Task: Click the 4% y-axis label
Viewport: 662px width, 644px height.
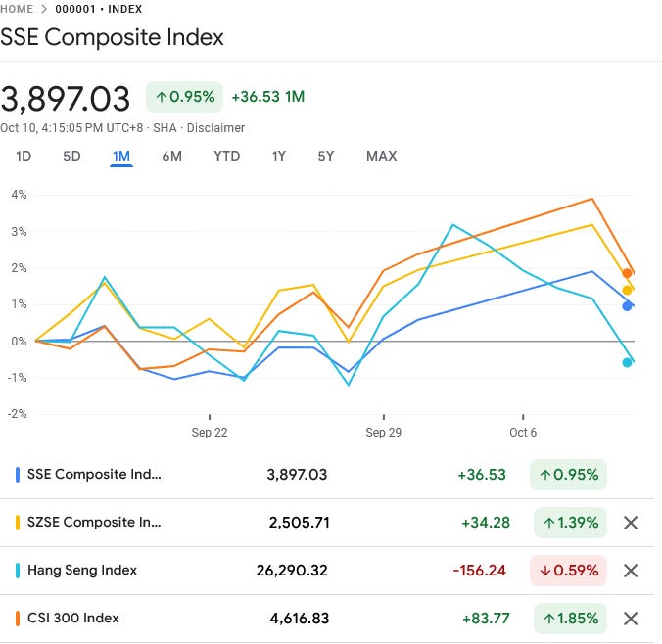Action: point(19,195)
